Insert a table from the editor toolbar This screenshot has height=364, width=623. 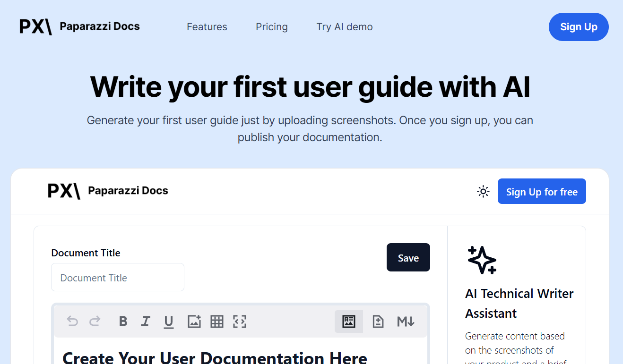tap(217, 322)
